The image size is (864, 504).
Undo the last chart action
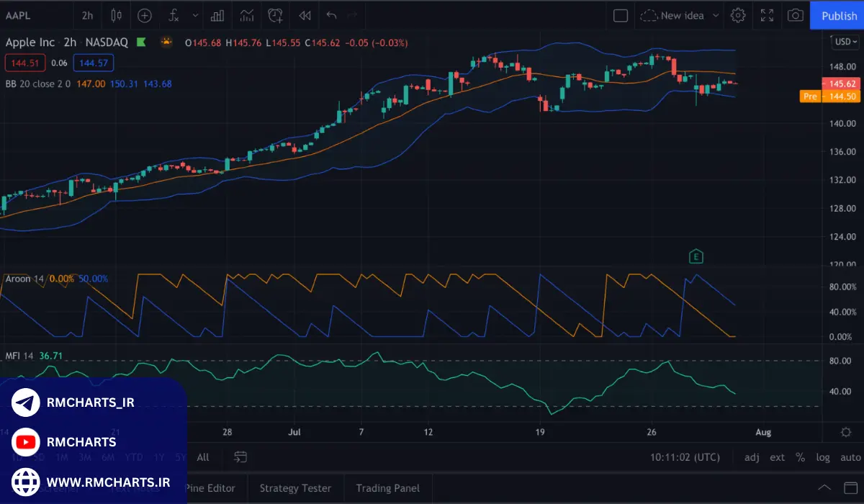331,15
